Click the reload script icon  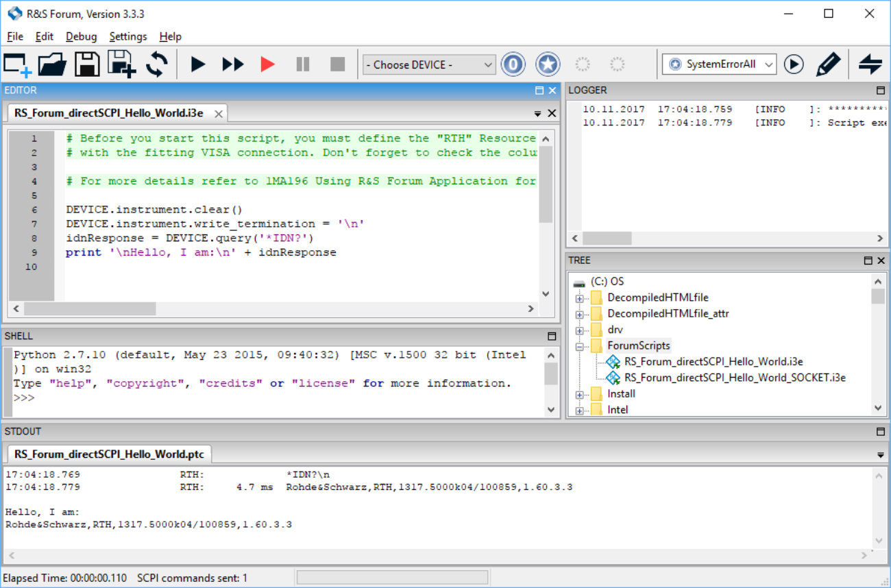click(x=157, y=64)
